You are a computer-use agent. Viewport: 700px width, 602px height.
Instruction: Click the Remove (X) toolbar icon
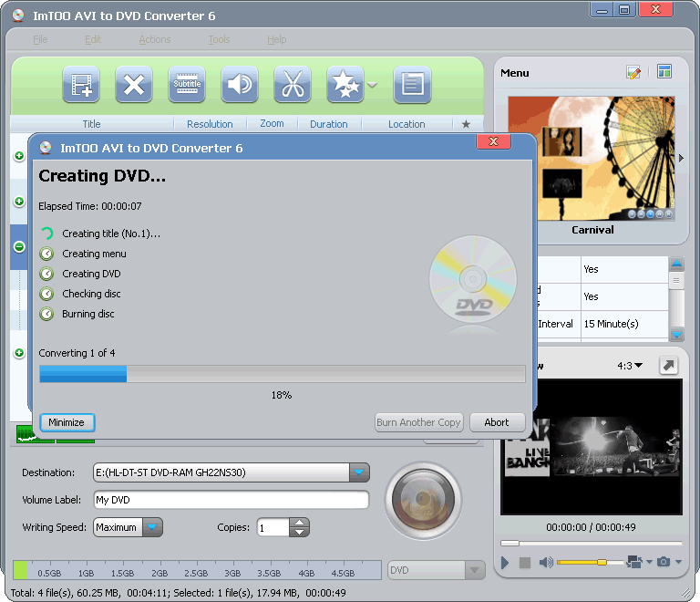point(134,85)
